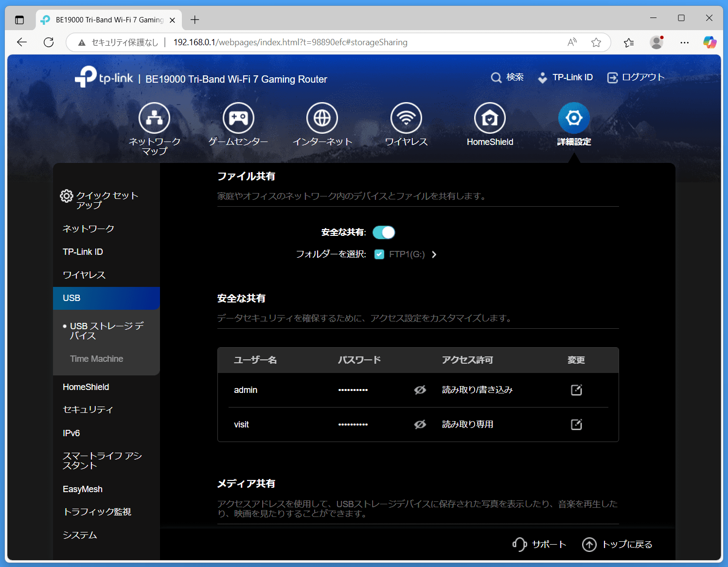Show the visit password
728x567 pixels.
point(420,425)
